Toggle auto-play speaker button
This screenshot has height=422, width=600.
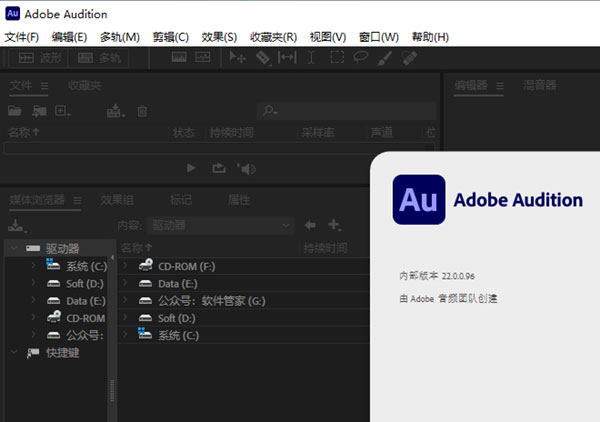tap(246, 169)
